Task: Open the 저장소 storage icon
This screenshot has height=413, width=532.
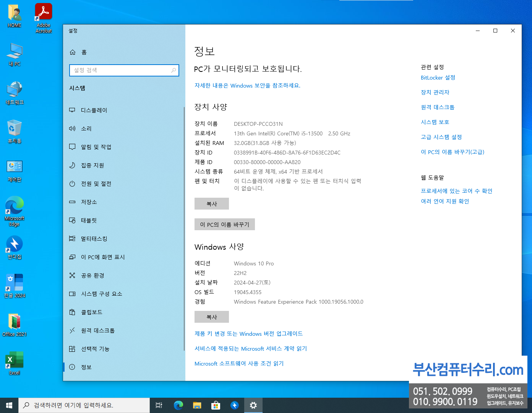Action: coord(72,202)
